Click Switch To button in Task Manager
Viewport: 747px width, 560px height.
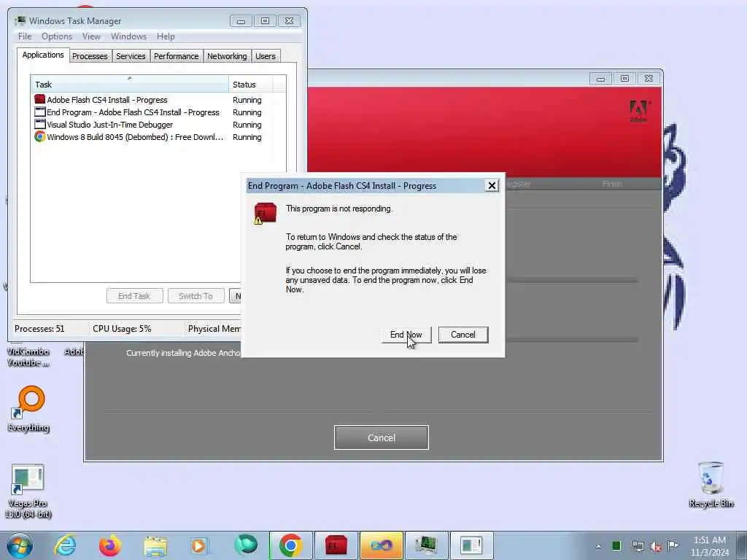[196, 296]
